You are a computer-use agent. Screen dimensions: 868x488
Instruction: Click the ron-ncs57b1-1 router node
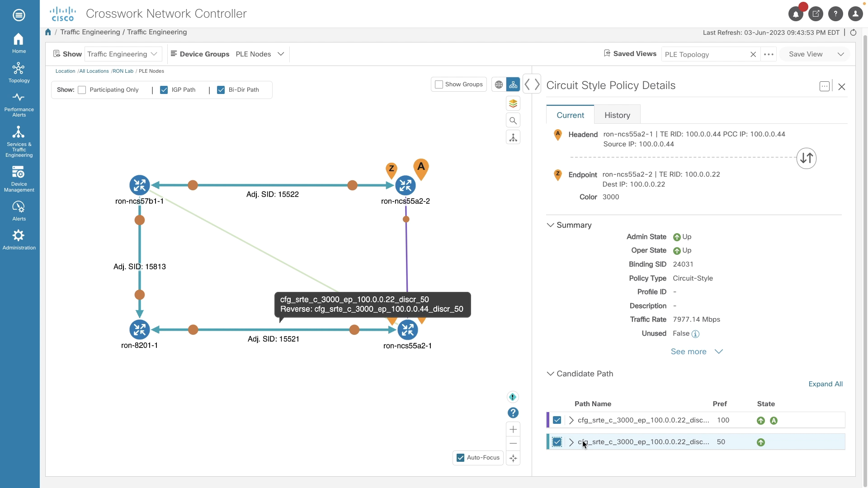pos(140,185)
